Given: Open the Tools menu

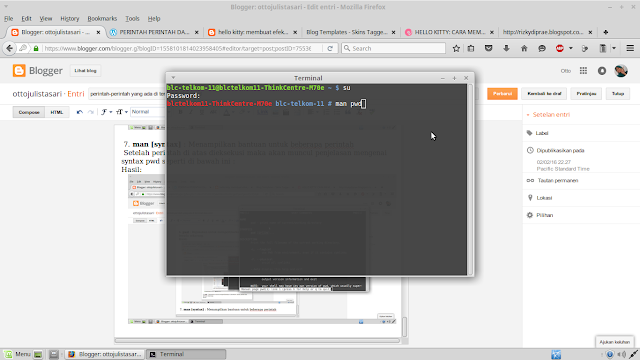Looking at the screenshot, I should pyautogui.click(x=132, y=18).
